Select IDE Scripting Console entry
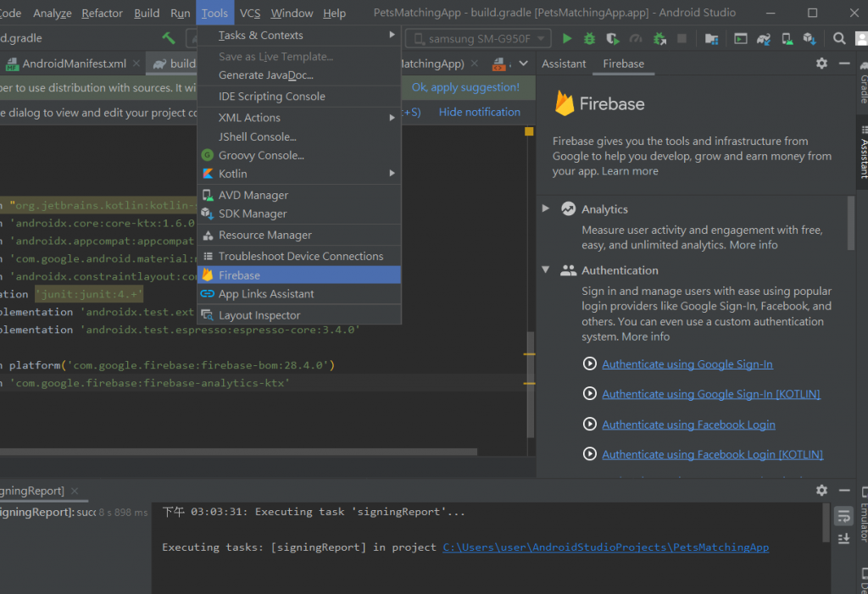Image resolution: width=868 pixels, height=594 pixels. 299,97
